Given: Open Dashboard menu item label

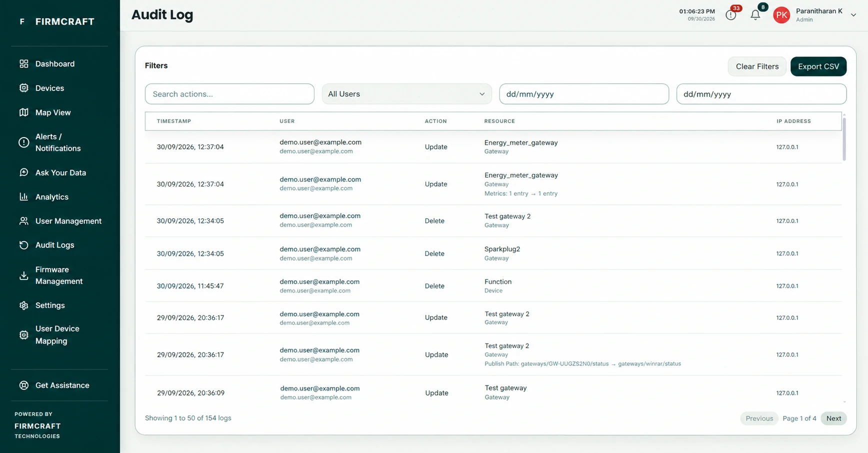Looking at the screenshot, I should click(x=55, y=64).
